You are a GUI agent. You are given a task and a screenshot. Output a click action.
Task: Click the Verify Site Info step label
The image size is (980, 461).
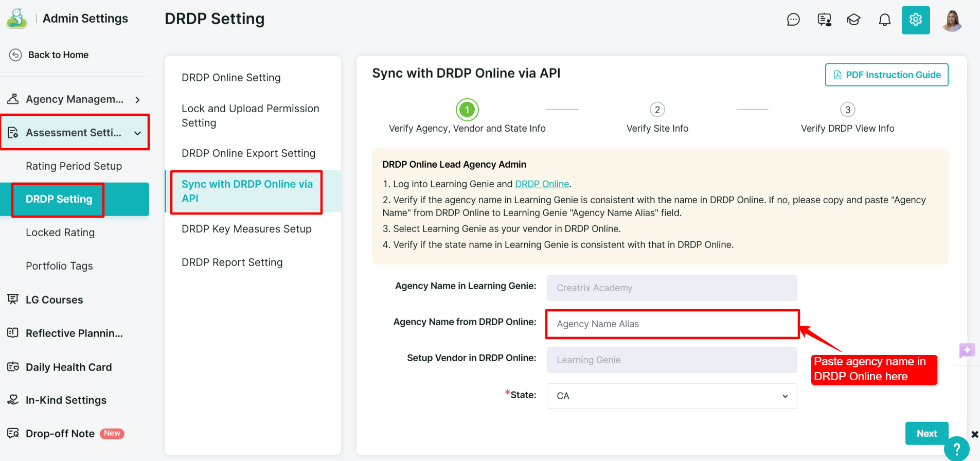click(657, 129)
